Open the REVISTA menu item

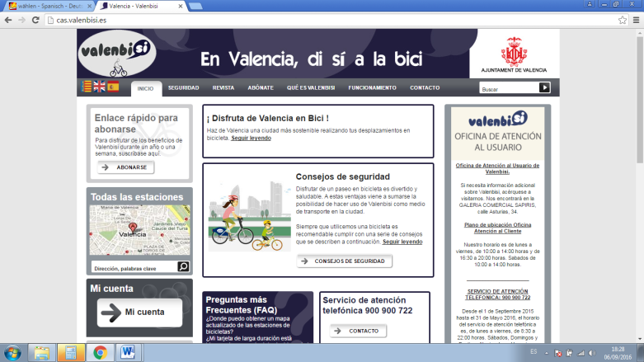[223, 88]
